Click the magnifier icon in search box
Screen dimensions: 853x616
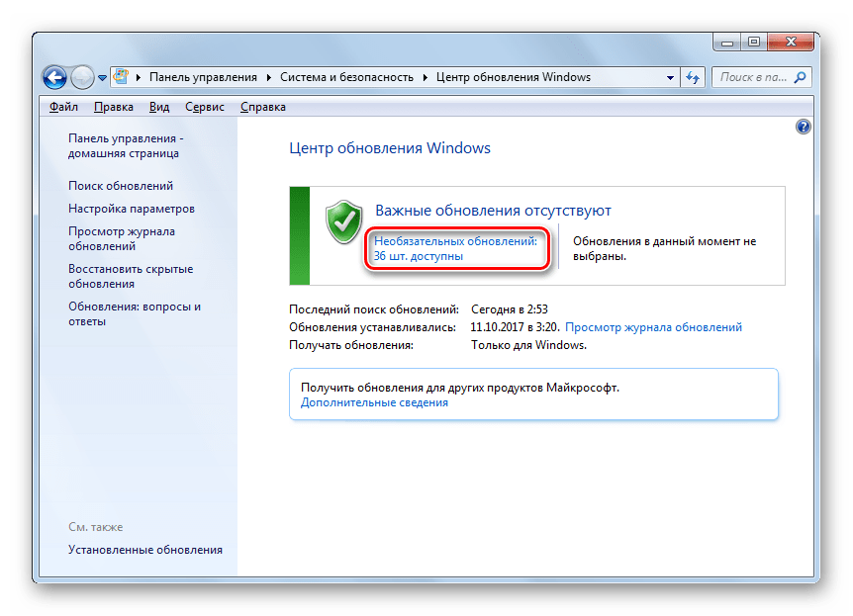(800, 77)
